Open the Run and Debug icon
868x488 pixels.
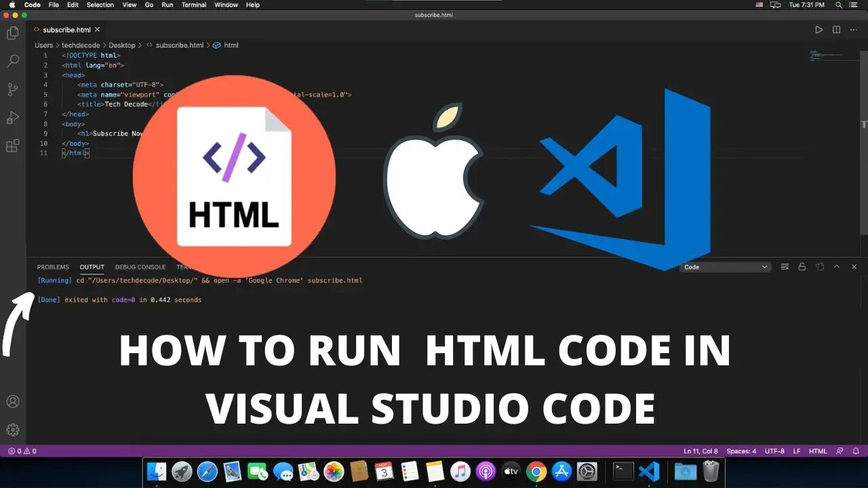(12, 117)
